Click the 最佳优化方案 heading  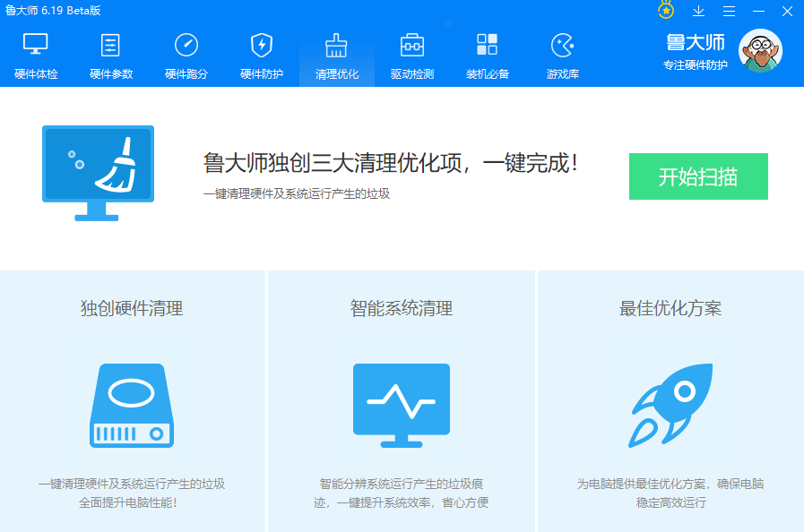click(670, 308)
